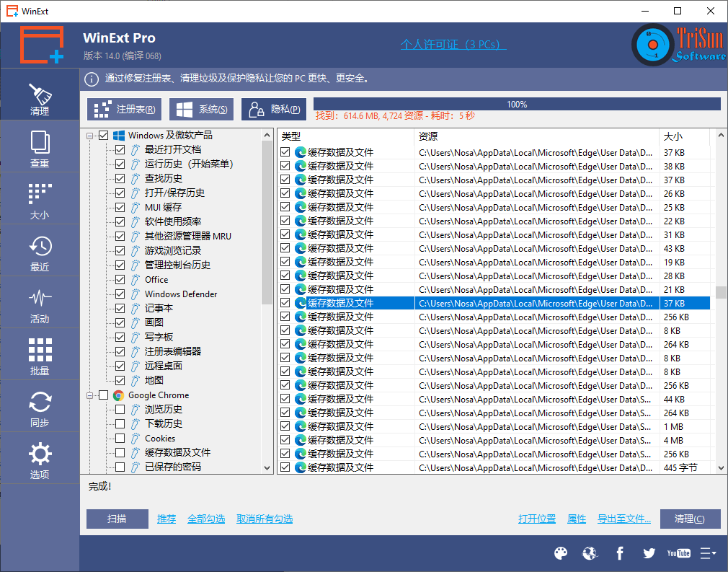The height and width of the screenshot is (572, 728).
Task: Click the Edge icon in the highlighted row
Action: (x=301, y=304)
